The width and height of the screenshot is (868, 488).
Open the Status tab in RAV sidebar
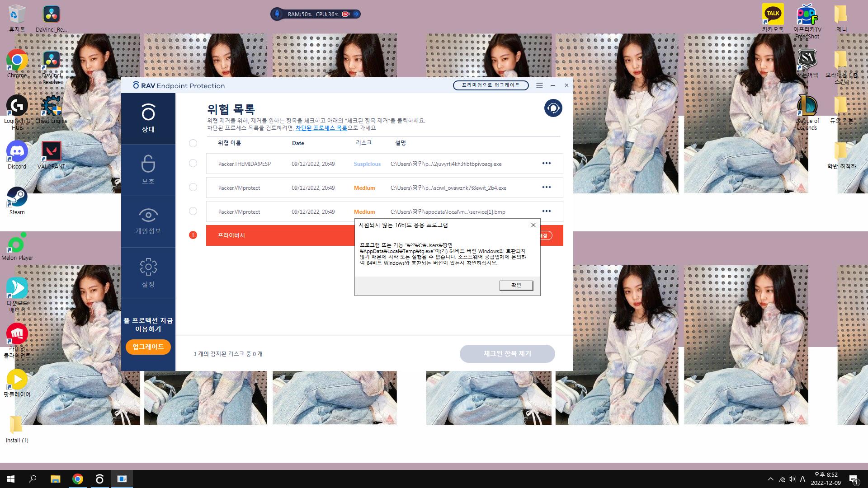(x=148, y=118)
